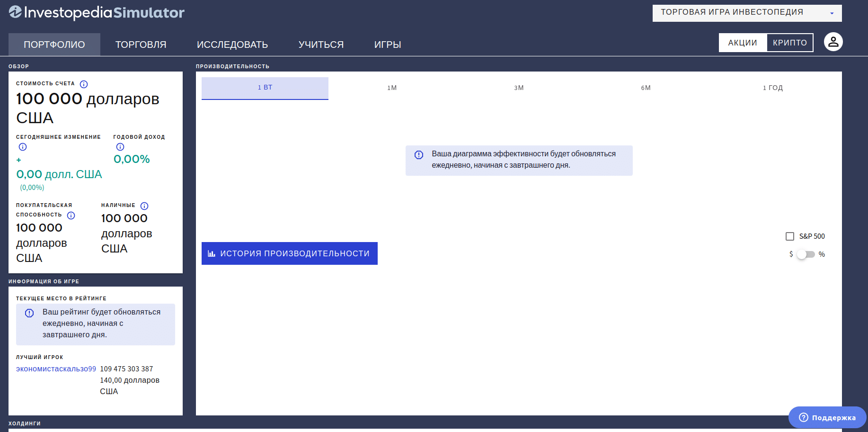The image size is (868, 432).
Task: Click the Investopedia Simulator logo
Action: pos(97,12)
